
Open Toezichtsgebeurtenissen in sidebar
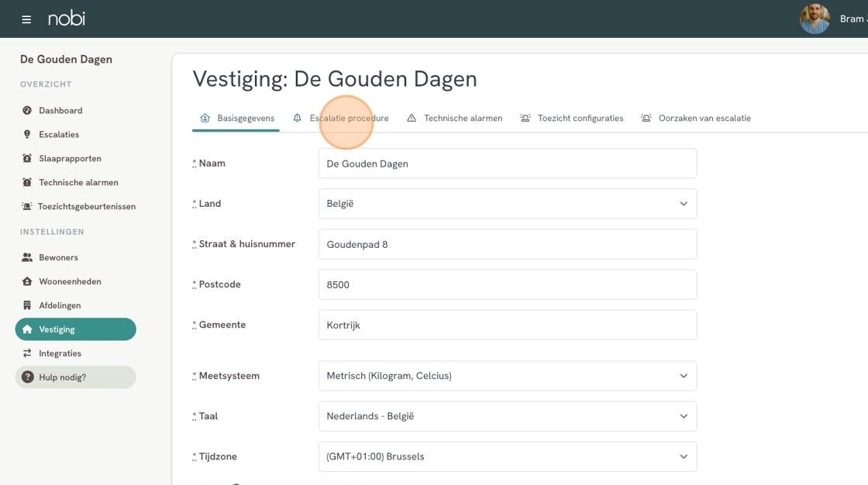click(86, 207)
